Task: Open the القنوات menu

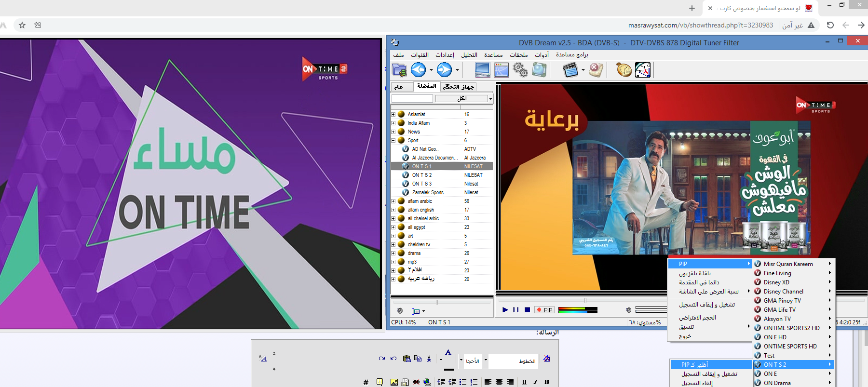Action: point(420,54)
